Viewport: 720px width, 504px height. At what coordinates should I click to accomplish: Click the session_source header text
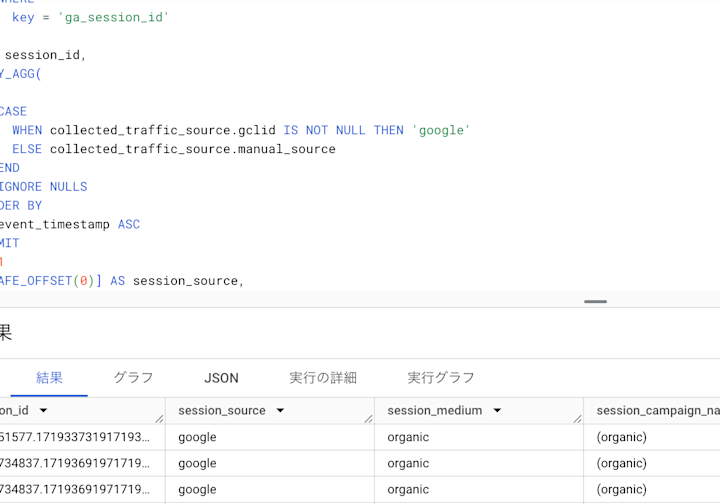(x=222, y=410)
